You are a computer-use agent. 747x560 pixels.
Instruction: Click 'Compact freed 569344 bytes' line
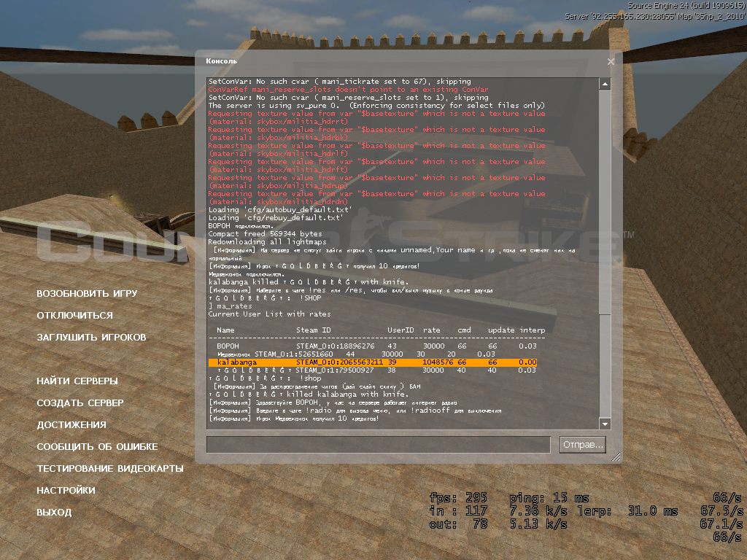[265, 234]
